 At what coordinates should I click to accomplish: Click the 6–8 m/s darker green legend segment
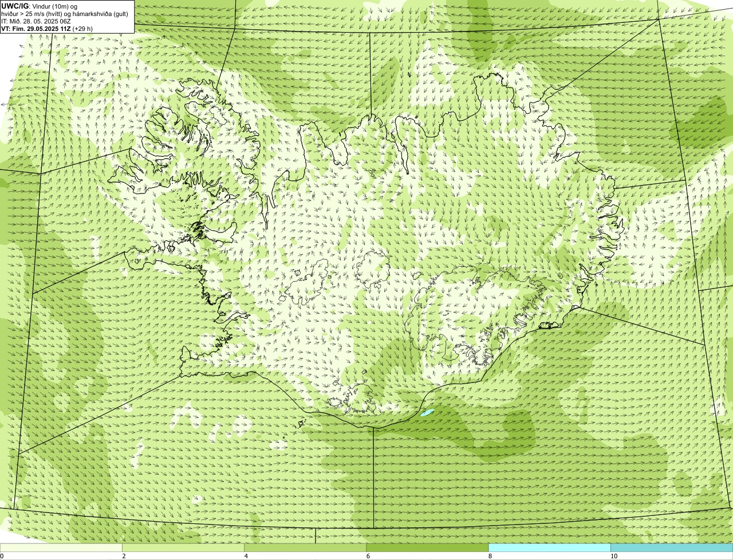coord(427,548)
